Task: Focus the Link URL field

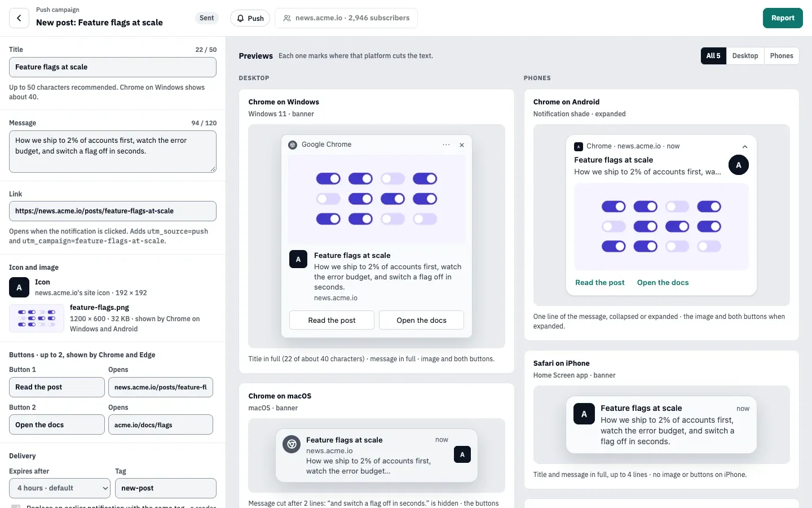Action: click(113, 211)
